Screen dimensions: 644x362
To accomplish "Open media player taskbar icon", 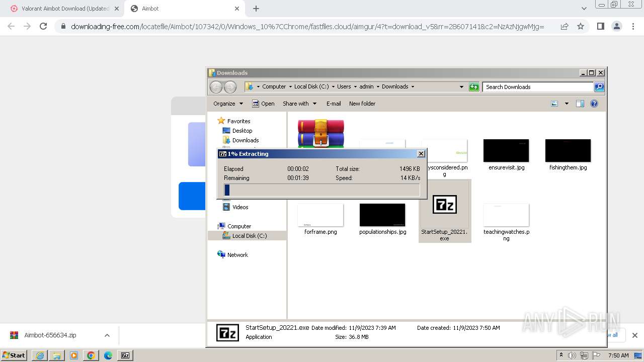I will 73,355.
